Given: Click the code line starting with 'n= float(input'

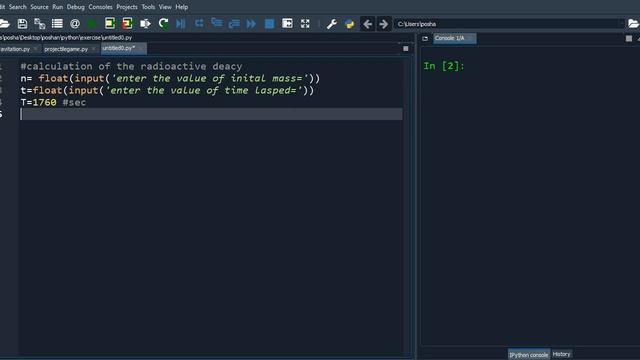Looking at the screenshot, I should pos(170,78).
